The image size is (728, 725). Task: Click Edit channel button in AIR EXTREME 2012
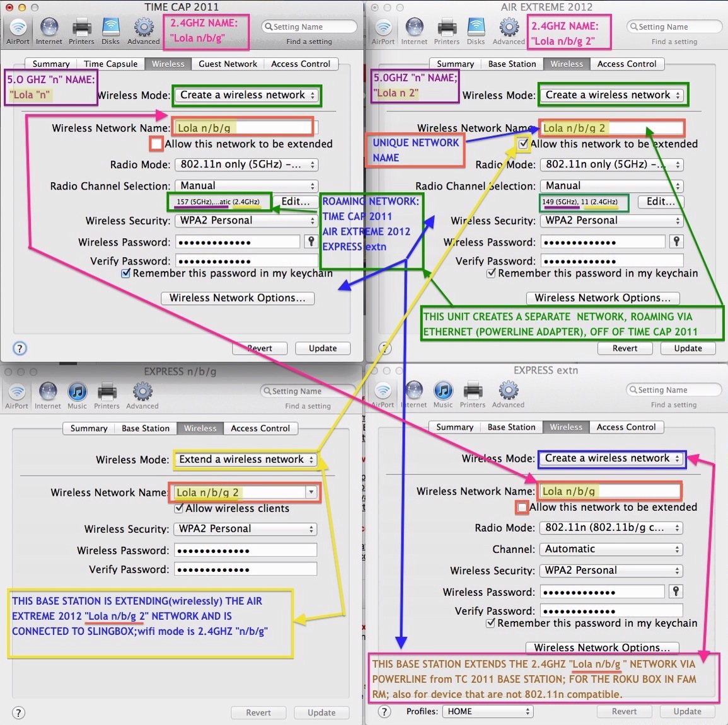click(661, 202)
